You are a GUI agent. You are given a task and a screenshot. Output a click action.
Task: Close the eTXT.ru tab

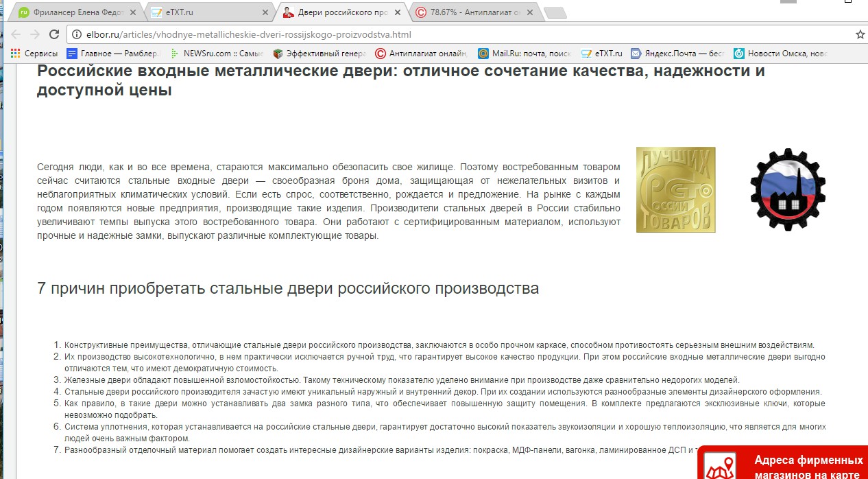coord(265,12)
